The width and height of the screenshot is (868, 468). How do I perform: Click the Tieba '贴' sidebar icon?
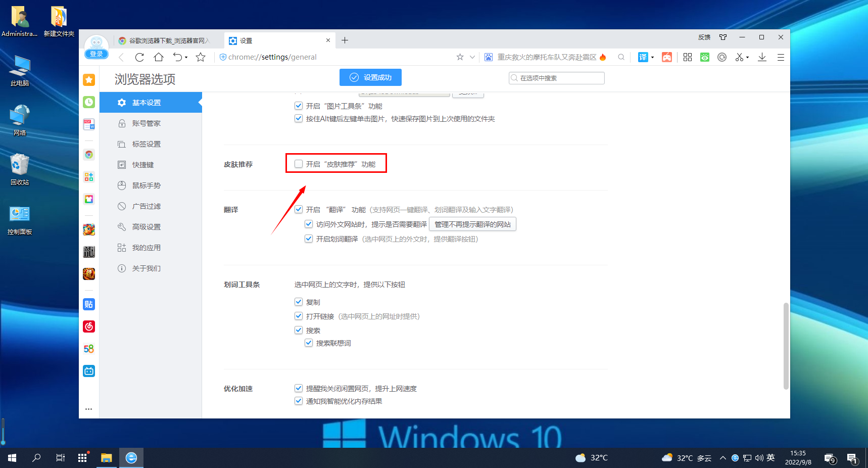point(89,304)
